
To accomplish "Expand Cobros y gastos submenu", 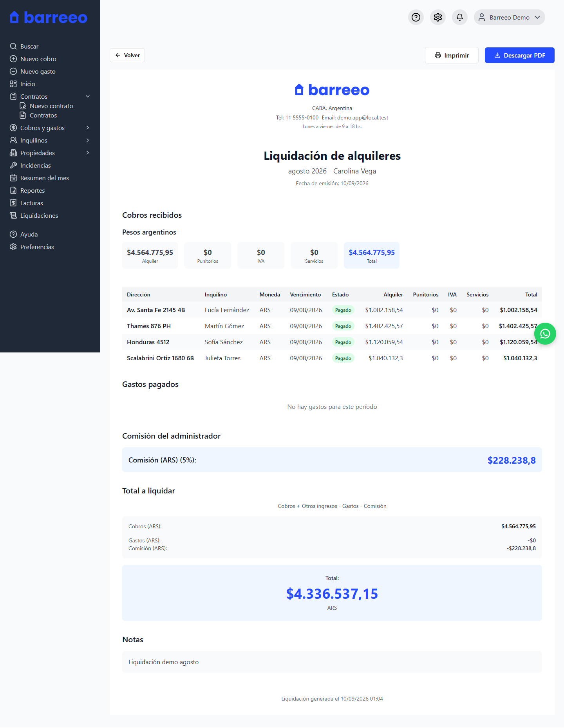I will [88, 128].
